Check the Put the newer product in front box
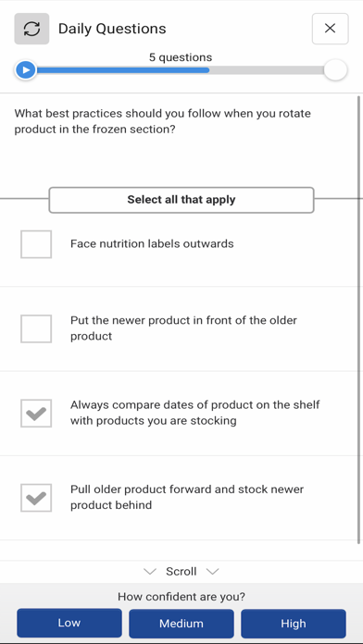363x644 pixels. click(36, 328)
